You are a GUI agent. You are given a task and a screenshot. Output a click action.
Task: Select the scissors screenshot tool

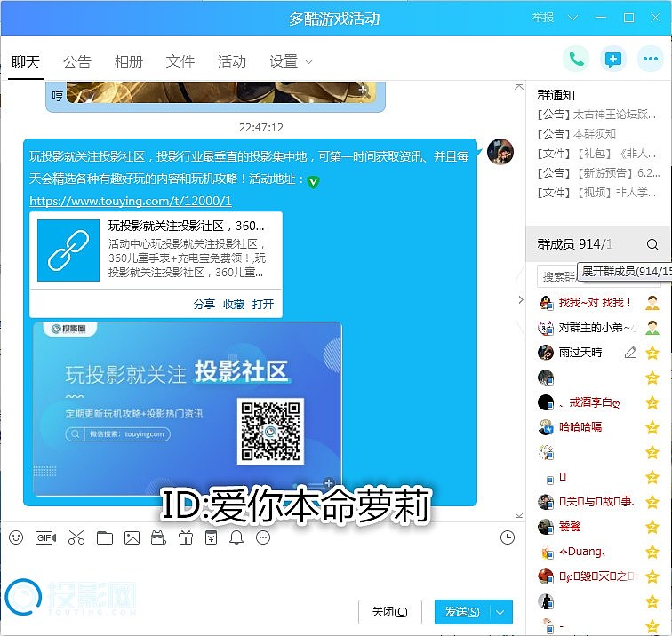[76, 537]
